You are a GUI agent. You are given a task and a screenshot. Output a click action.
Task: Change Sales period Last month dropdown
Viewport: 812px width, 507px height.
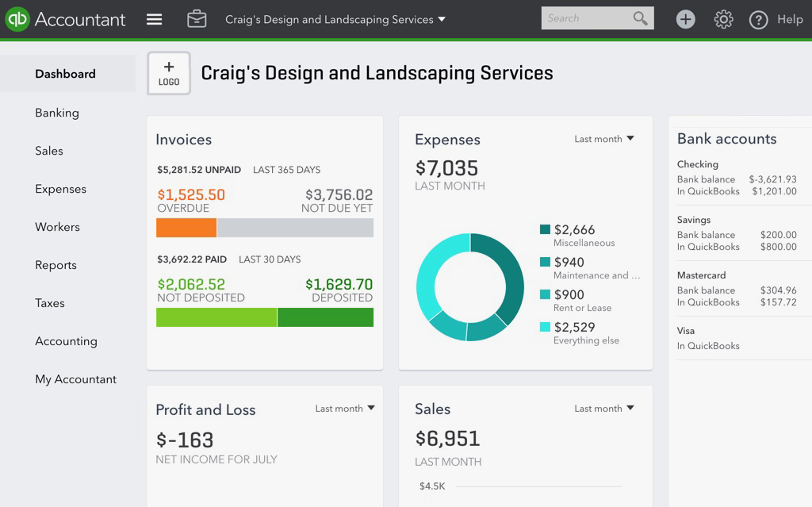point(603,408)
